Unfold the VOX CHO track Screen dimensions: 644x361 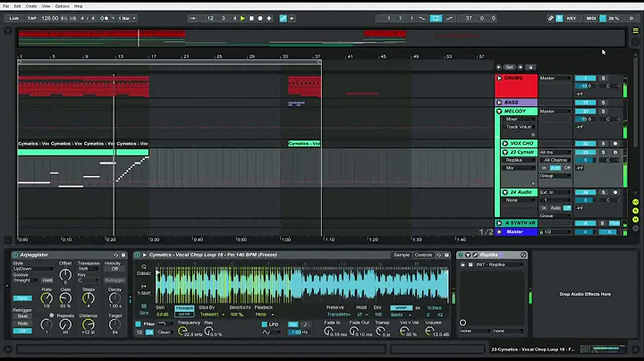tap(505, 144)
